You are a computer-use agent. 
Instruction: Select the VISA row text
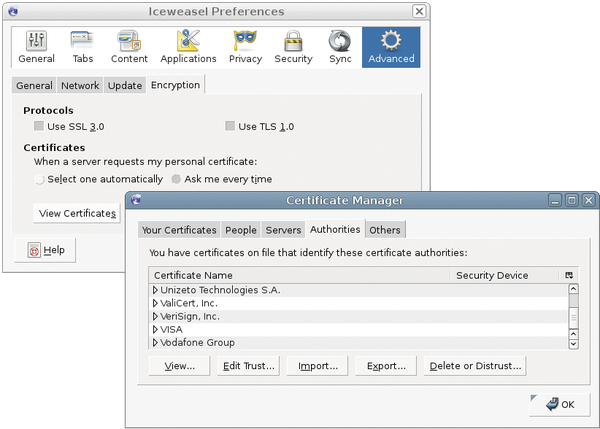[171, 329]
